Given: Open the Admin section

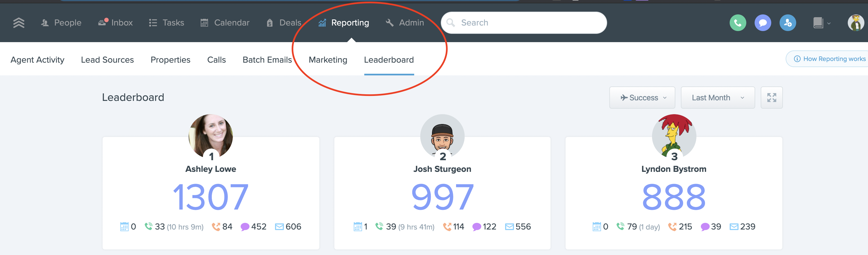Looking at the screenshot, I should point(405,22).
